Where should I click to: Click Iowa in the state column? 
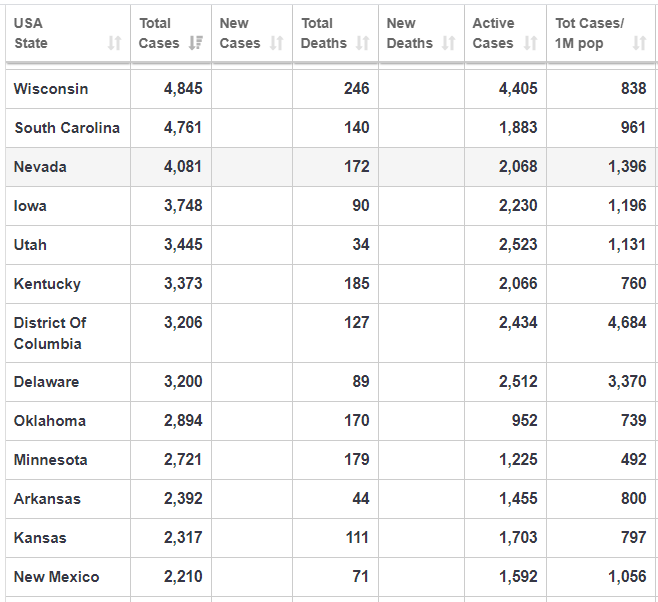tap(30, 206)
